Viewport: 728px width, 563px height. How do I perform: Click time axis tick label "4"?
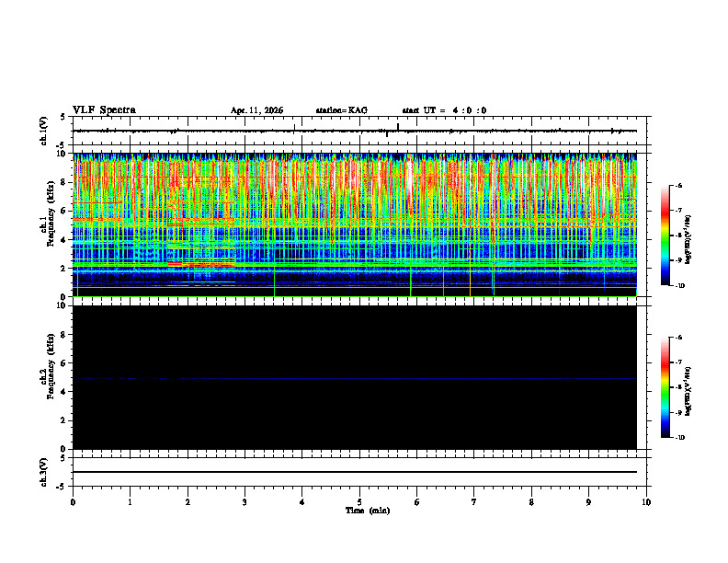coord(302,502)
